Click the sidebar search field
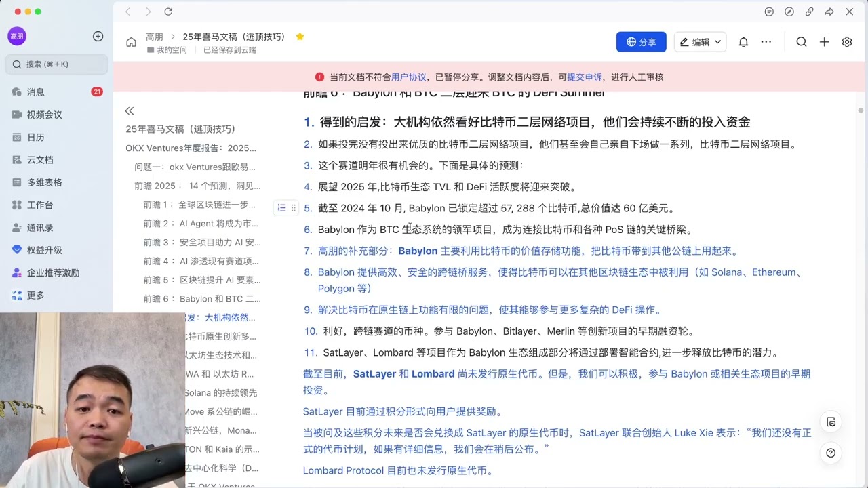 (56, 64)
